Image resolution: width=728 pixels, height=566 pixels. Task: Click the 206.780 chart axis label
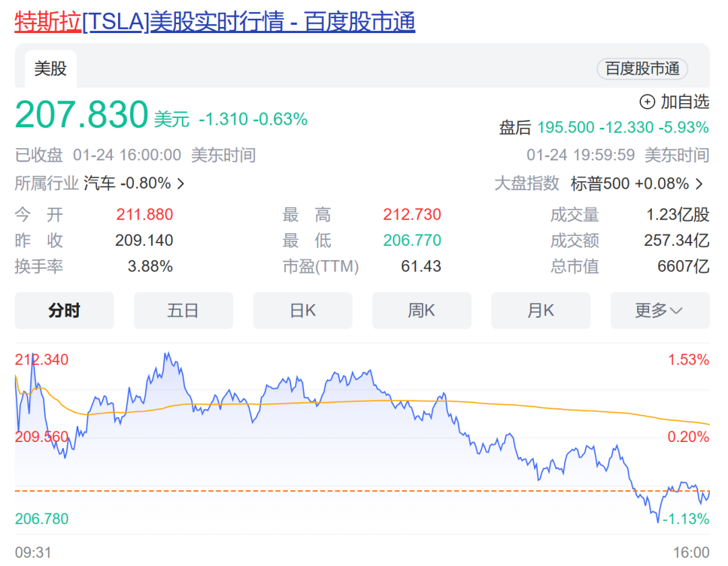(41, 519)
